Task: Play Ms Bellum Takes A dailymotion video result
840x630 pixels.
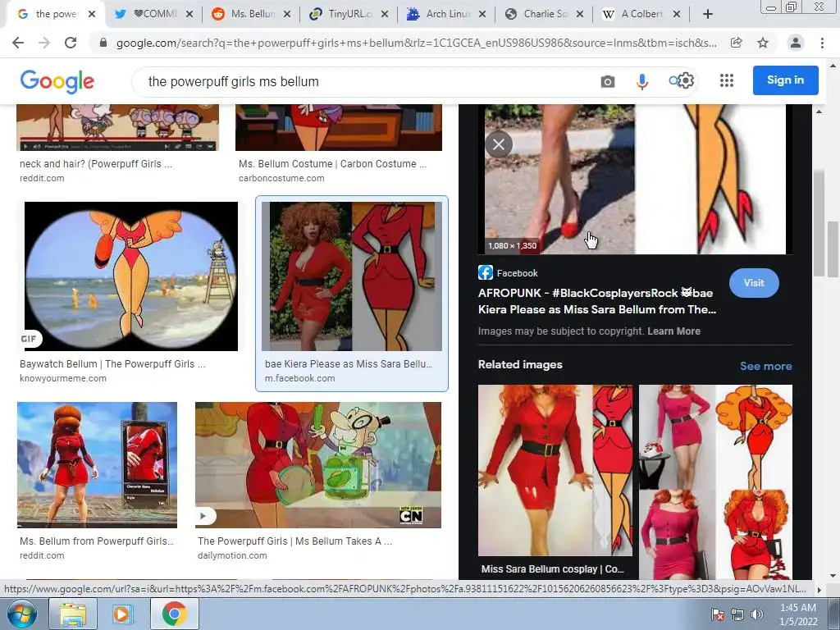Action: (318, 465)
